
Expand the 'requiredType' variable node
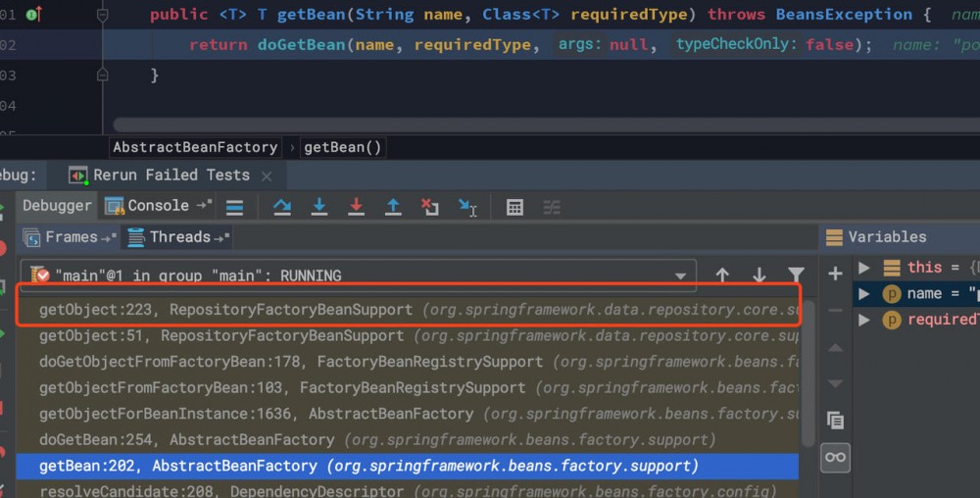click(864, 320)
